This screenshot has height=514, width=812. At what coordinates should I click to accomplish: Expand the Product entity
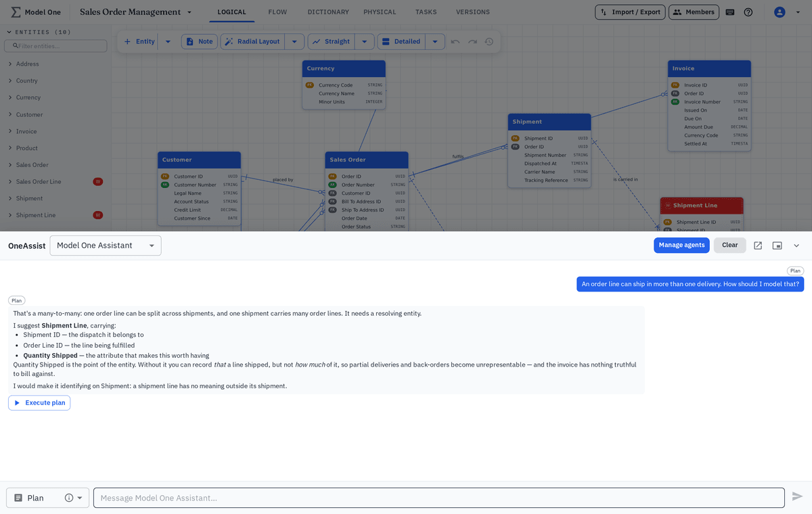pos(10,148)
